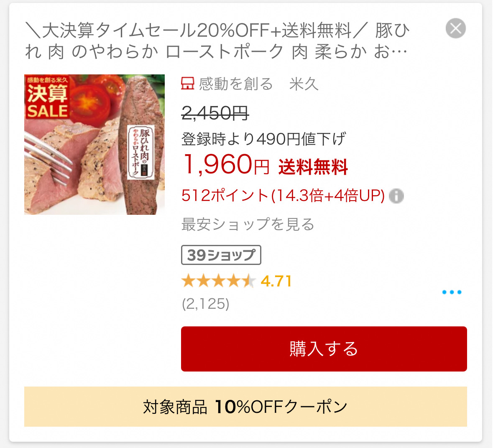Open the 10%OFFクーポン banner
Viewport: 493px width, 448px height.
click(245, 407)
